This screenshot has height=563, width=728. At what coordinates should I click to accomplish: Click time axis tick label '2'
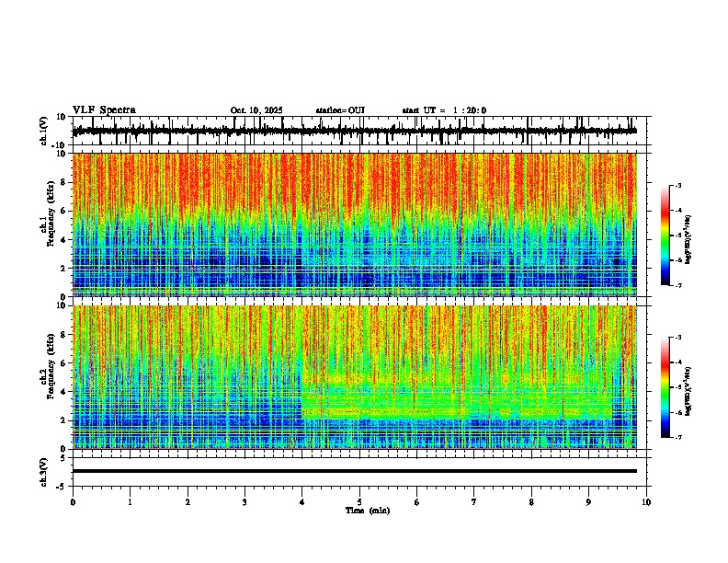point(188,502)
